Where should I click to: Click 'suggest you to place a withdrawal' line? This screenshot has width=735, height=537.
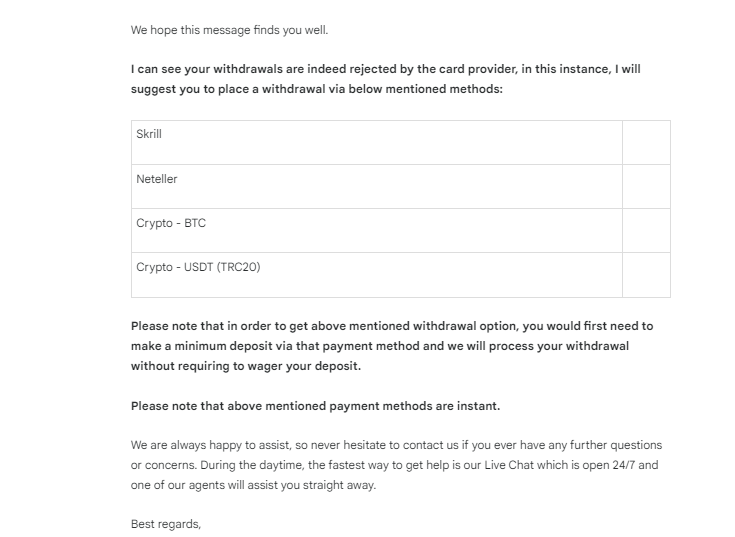coord(316,89)
